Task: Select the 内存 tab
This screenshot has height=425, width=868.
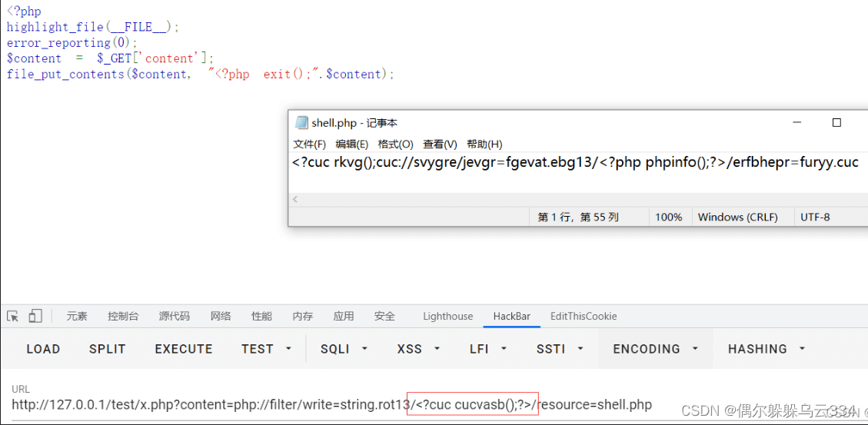Action: click(302, 317)
